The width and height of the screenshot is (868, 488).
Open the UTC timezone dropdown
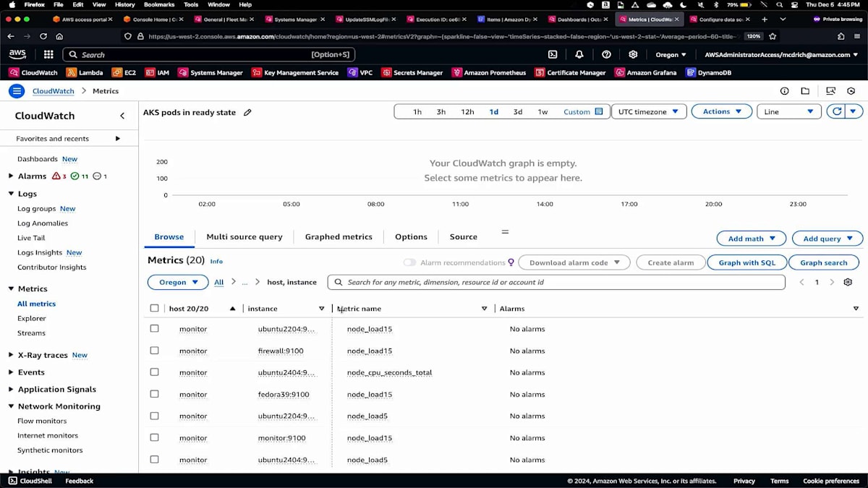(649, 111)
